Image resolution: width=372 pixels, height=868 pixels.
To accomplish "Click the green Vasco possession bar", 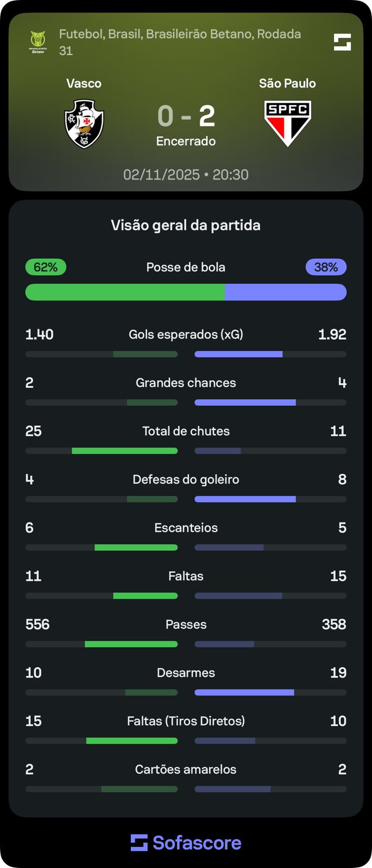I will coord(125,292).
